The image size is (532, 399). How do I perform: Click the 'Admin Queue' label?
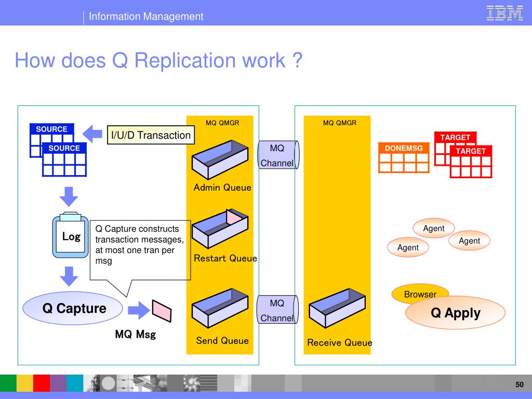[x=222, y=187]
